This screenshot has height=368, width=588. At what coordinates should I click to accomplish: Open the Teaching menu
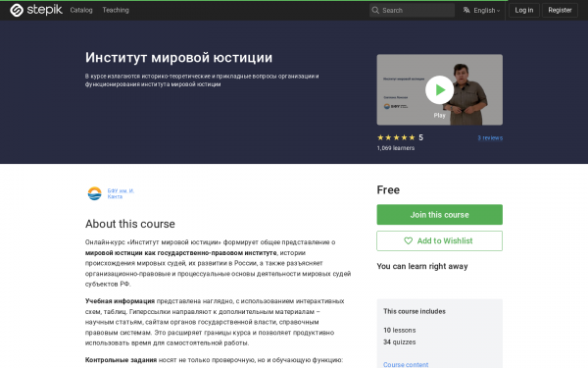coord(116,10)
